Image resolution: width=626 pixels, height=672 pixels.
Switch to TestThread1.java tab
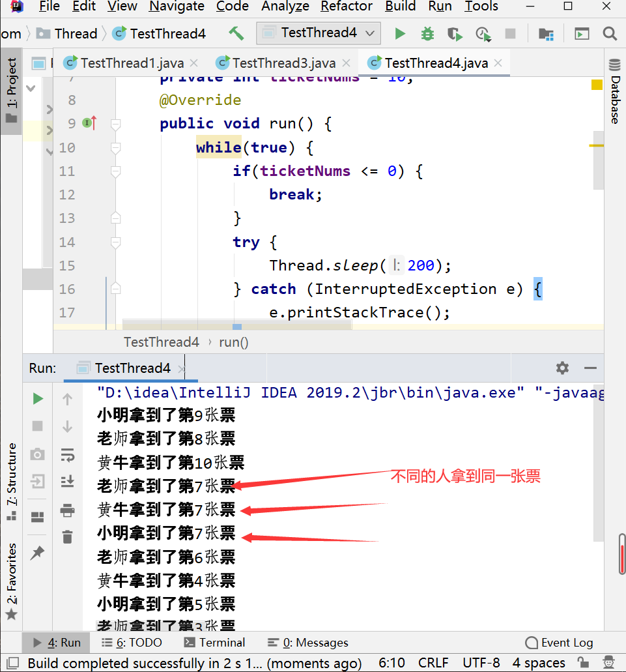[132, 63]
